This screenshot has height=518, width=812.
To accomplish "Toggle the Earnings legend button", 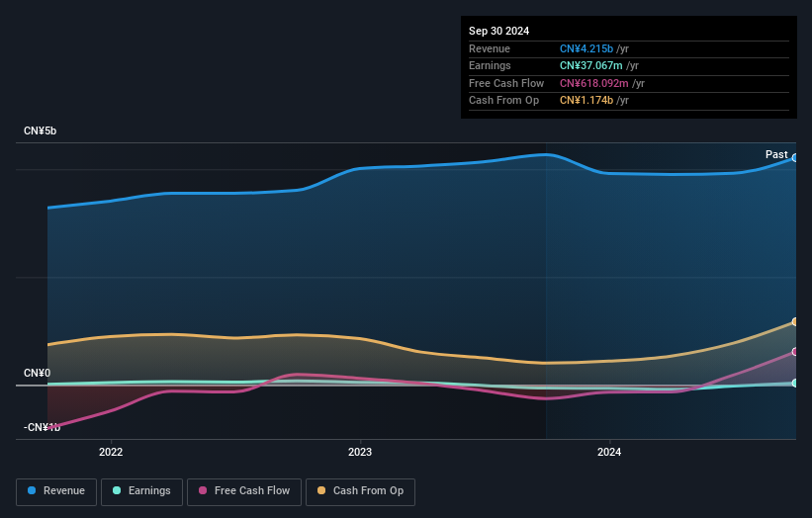I will pyautogui.click(x=141, y=491).
